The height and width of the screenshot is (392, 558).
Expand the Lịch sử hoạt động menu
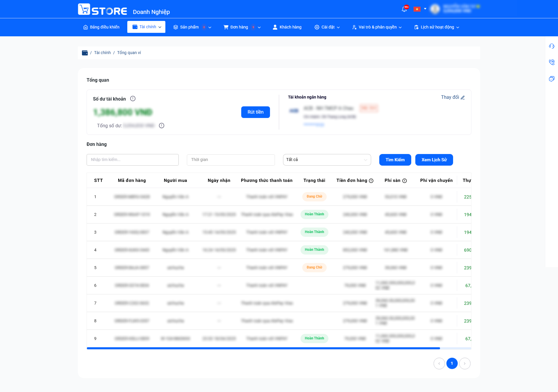click(x=437, y=27)
